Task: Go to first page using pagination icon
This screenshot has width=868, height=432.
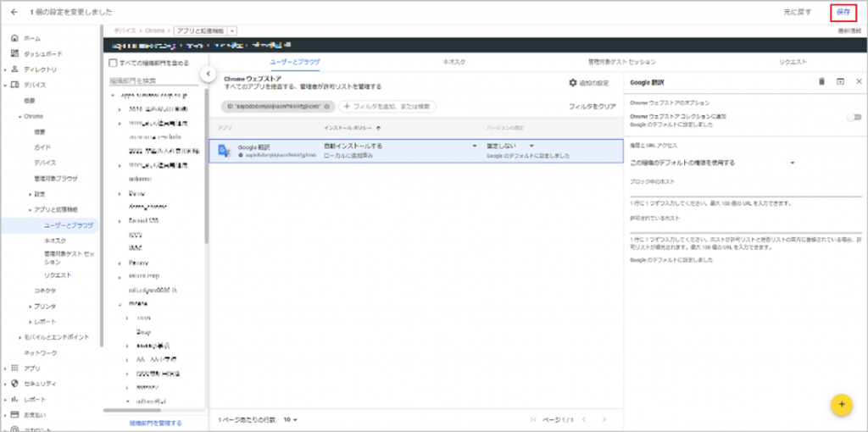Action: pyautogui.click(x=534, y=420)
